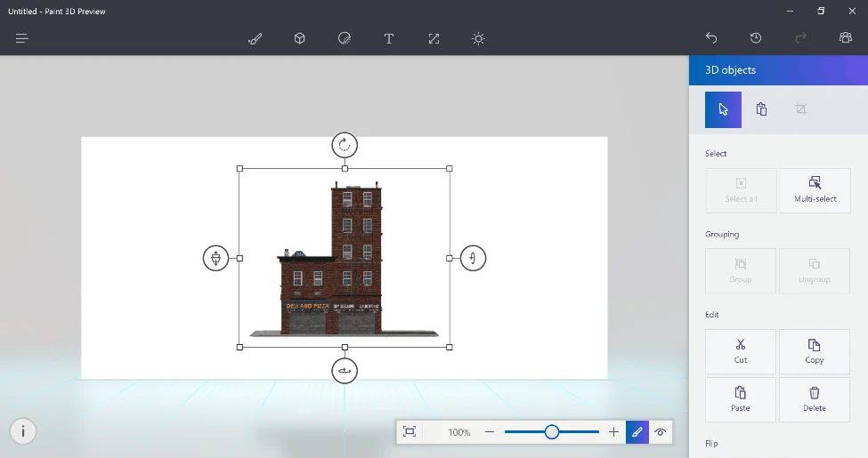Click the X-axis rotate handle right of model

click(x=473, y=258)
